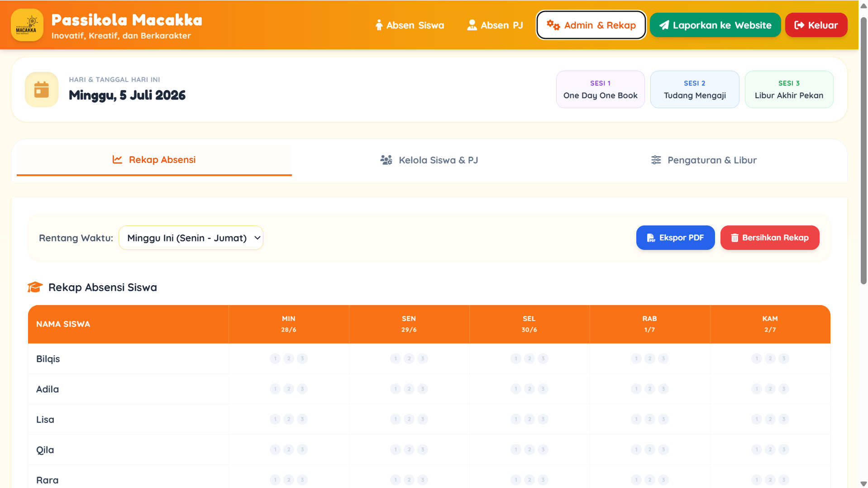
Task: Click session 2 badge for Bilqis on SEN 29/6
Action: [409, 359]
